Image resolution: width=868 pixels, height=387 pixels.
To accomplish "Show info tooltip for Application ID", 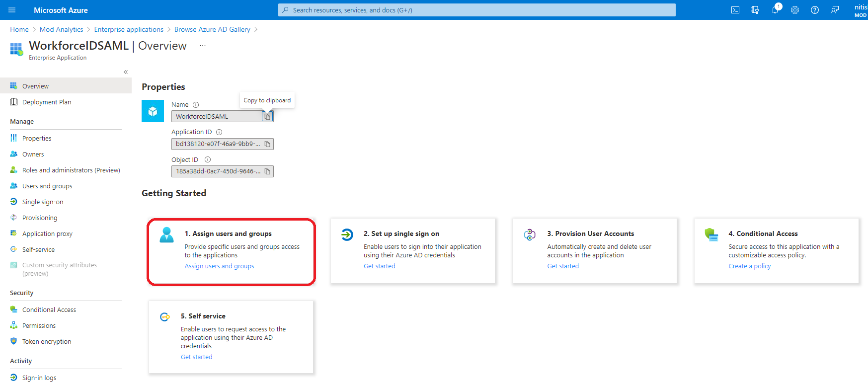I will [x=219, y=132].
